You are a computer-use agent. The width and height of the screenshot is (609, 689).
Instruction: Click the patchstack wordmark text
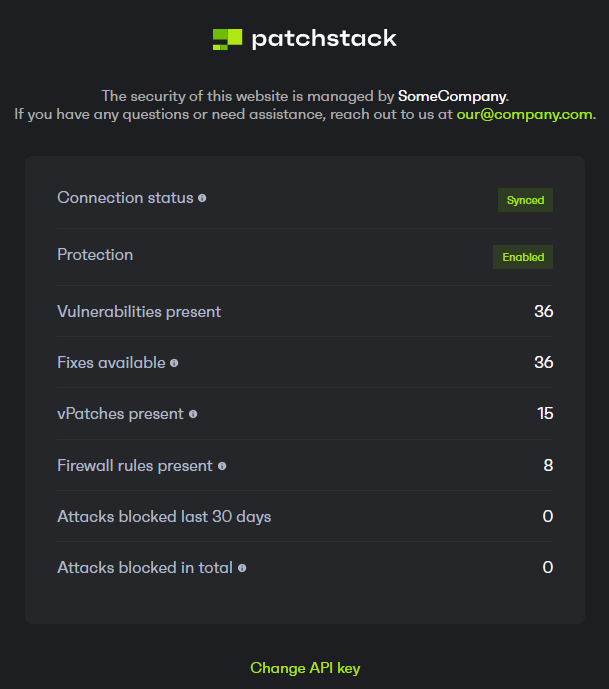coord(324,39)
